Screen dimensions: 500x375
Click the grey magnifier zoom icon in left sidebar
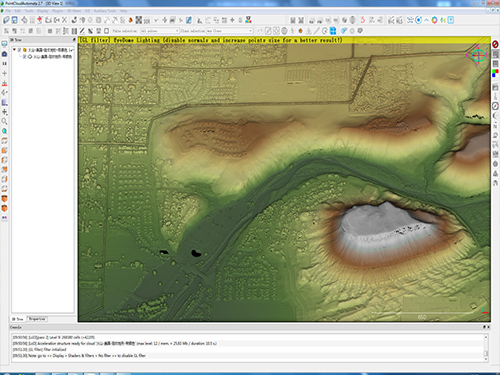pyautogui.click(x=4, y=121)
